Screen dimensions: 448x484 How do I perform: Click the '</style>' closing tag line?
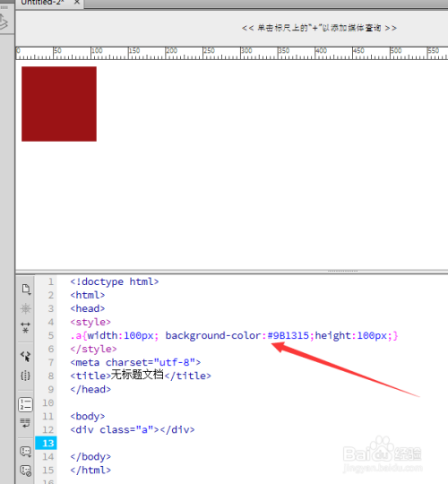[93, 350]
